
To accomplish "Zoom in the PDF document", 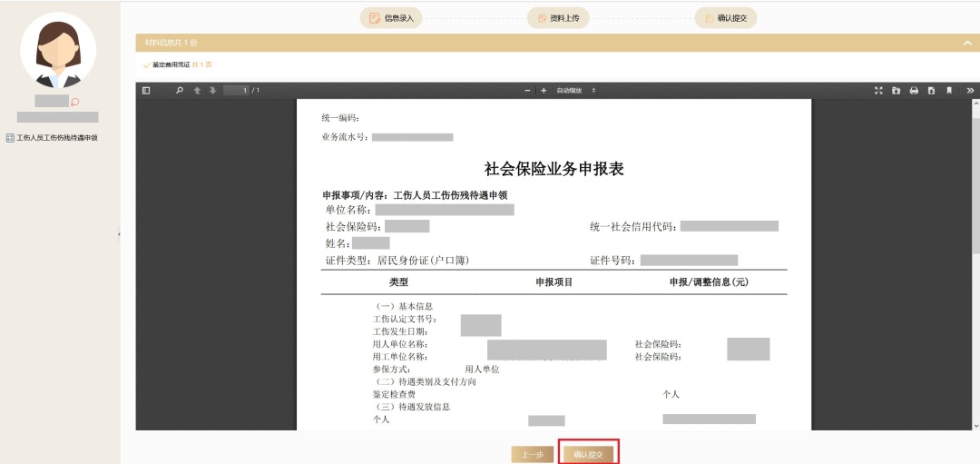I will coord(544,91).
